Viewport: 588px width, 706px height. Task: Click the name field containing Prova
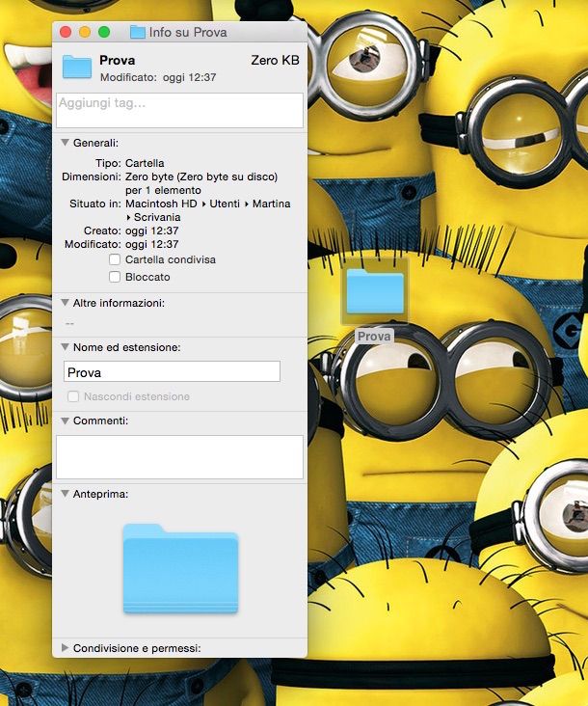click(172, 372)
